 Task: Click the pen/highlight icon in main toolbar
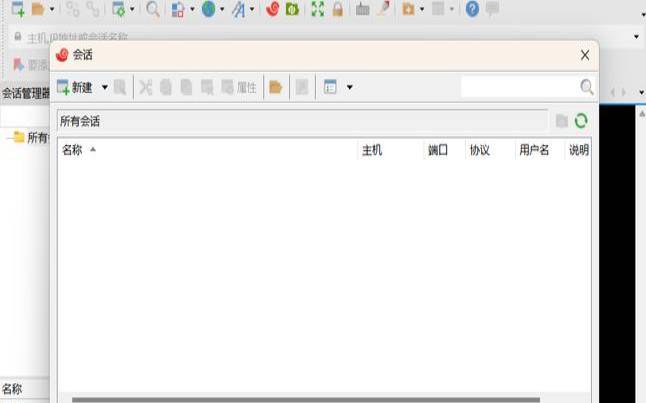(x=384, y=9)
